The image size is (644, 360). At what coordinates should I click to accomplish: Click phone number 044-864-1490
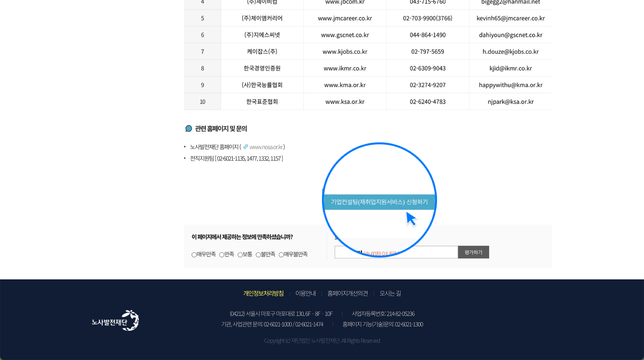pos(428,35)
